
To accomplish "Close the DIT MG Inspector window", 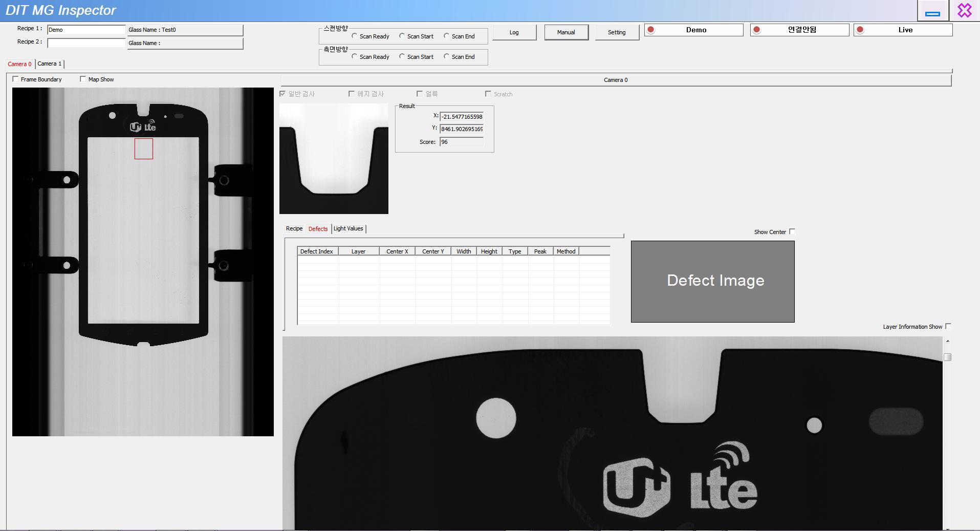I will 965,11.
